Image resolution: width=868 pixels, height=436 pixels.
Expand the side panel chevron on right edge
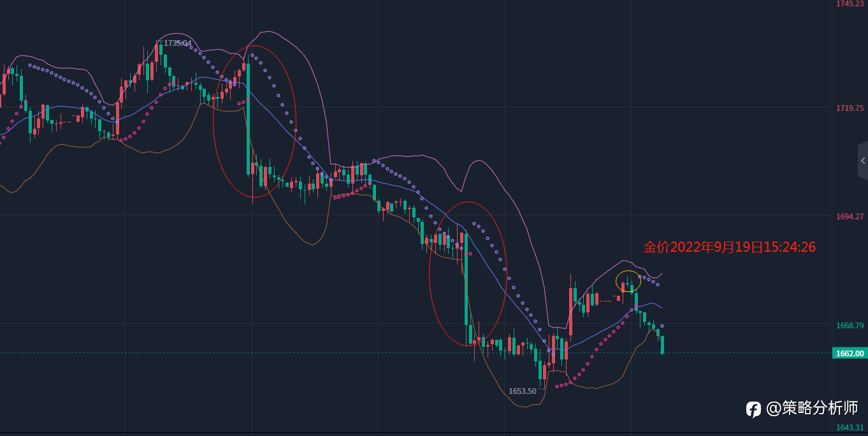(862, 161)
